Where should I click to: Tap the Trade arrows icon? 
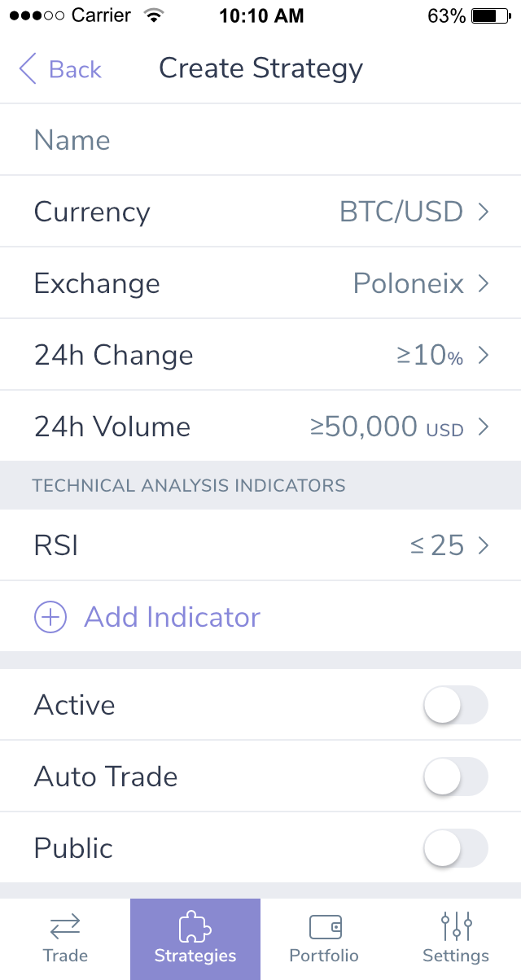(65, 925)
